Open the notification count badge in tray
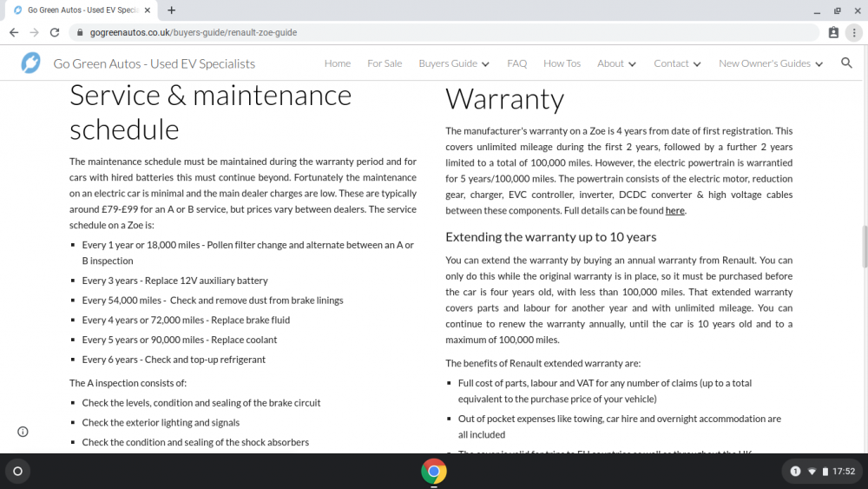This screenshot has height=489, width=868. tap(795, 472)
